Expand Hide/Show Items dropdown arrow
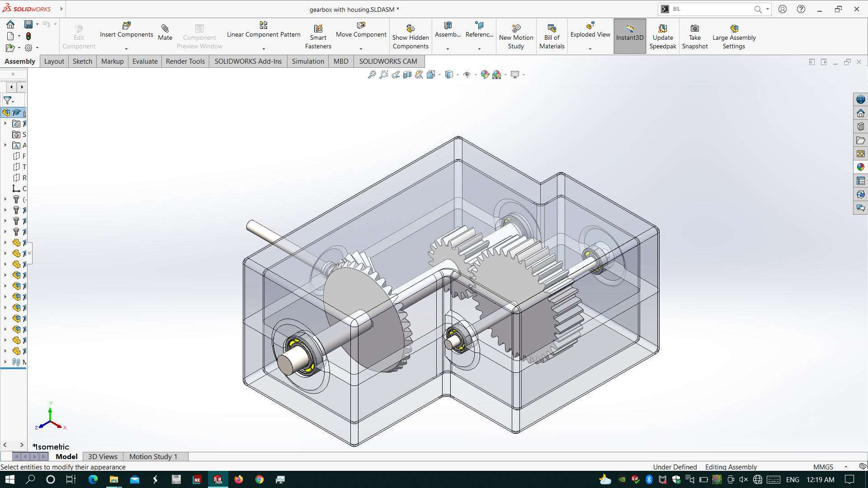Viewport: 868px width, 488px height. coord(476,75)
